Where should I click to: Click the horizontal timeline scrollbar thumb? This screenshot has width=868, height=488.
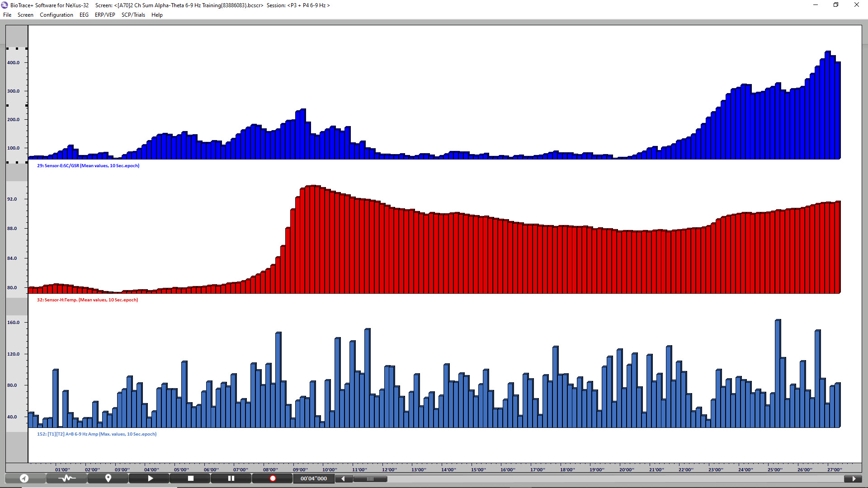pos(370,479)
